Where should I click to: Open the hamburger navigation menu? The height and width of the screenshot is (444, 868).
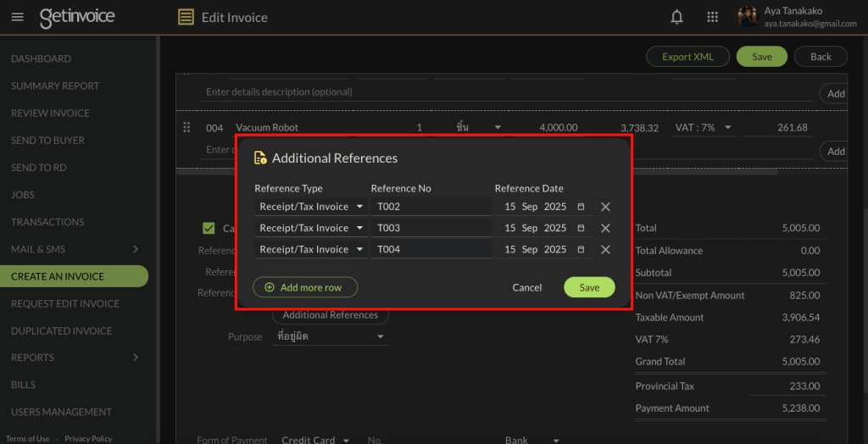coord(18,17)
